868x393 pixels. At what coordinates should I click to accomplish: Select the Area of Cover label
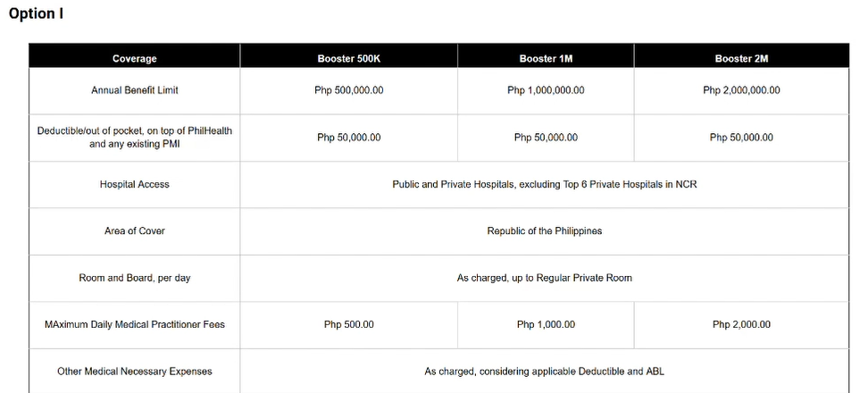[135, 230]
